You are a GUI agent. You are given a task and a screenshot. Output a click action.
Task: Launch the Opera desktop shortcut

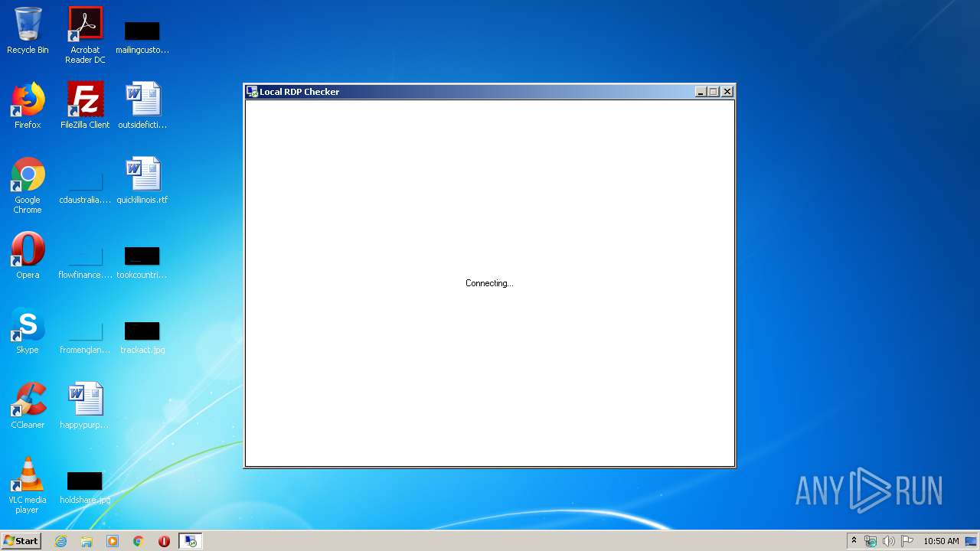(x=28, y=256)
